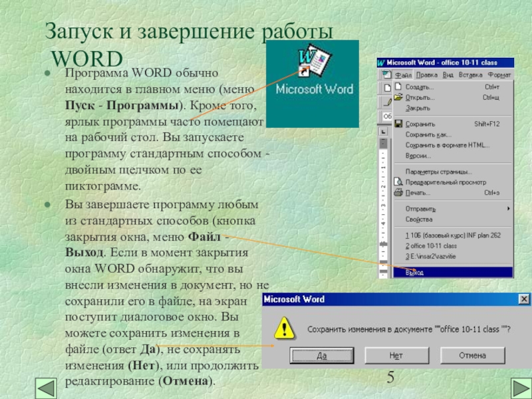532x399 pixels.
Task: Open the Вставка menu
Action: (470, 75)
